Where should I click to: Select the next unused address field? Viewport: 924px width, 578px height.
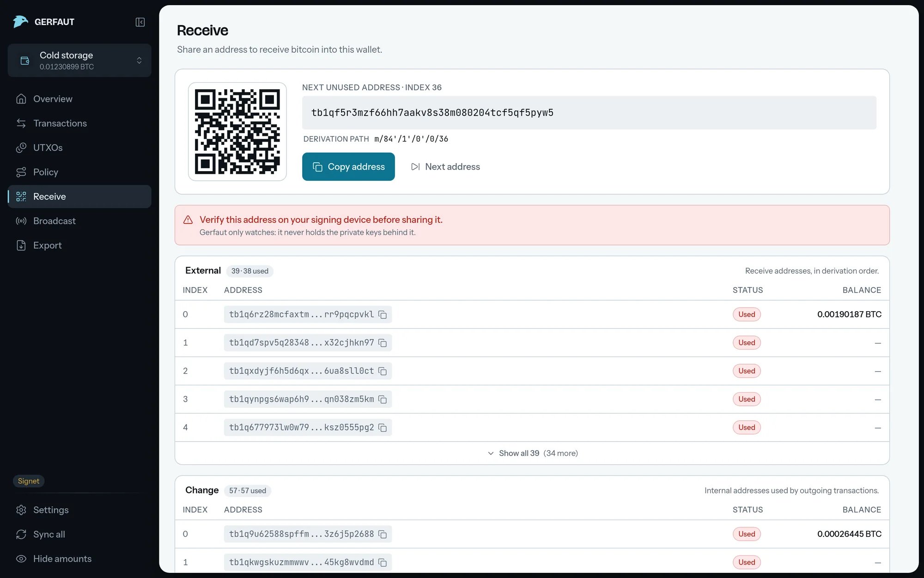(589, 113)
